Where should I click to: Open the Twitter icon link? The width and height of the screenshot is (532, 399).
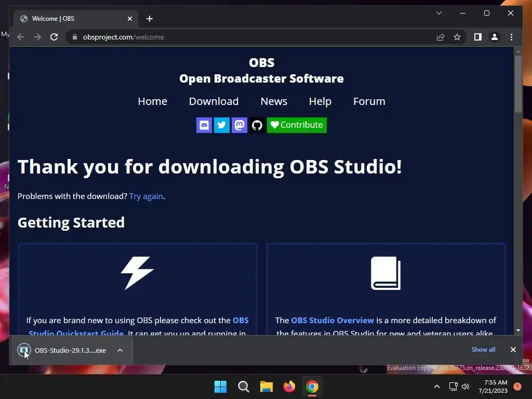(221, 125)
